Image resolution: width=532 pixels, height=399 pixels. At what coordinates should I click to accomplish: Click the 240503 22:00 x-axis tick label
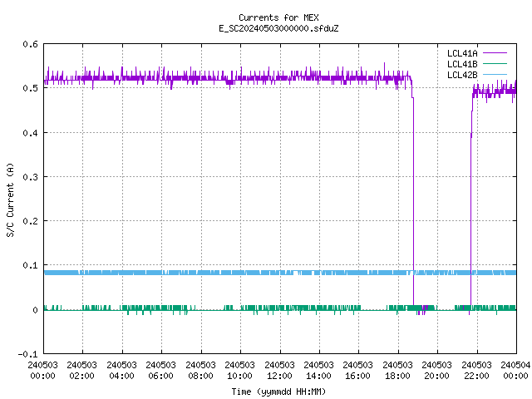point(476,371)
